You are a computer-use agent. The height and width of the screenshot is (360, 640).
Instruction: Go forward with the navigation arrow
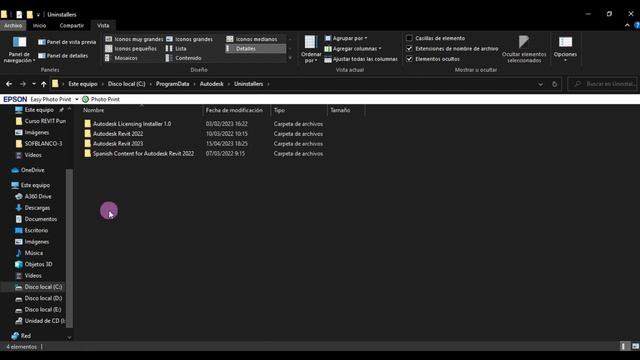pos(23,84)
